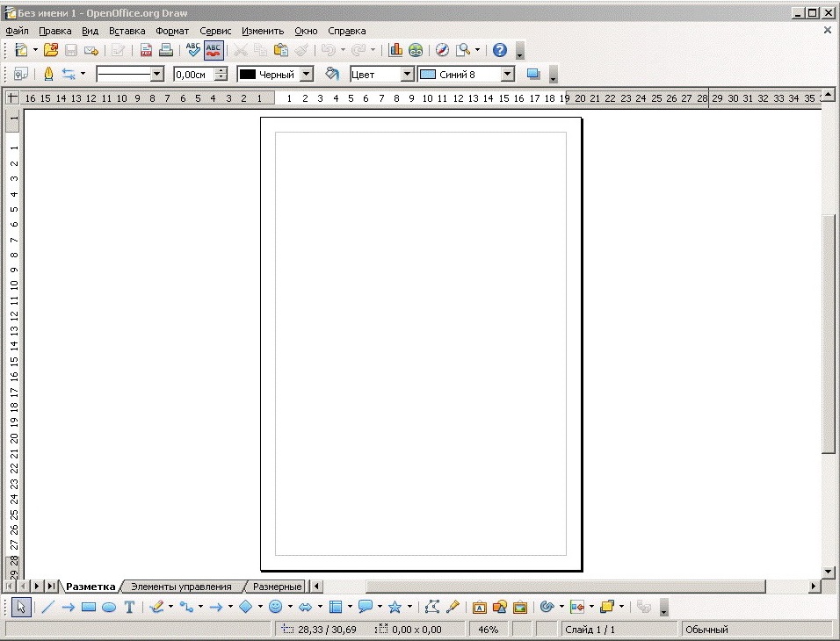Open the Navigator

pos(442,50)
